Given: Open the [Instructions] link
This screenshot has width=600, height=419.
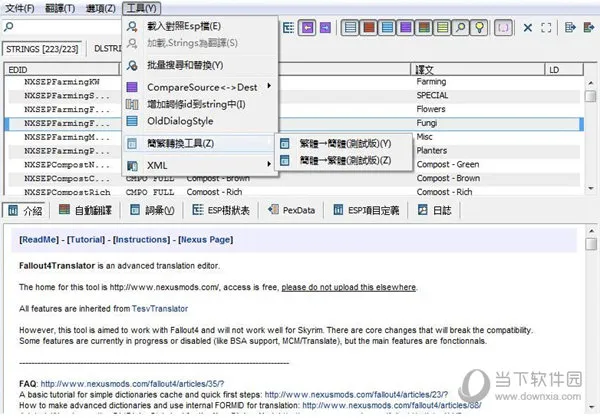Looking at the screenshot, I should click(x=141, y=240).
